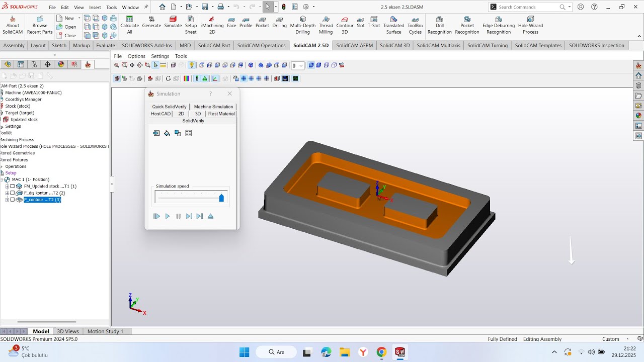Screen dimensions: 644x362
Task: Choose the T-Slot operation
Action: (374, 22)
